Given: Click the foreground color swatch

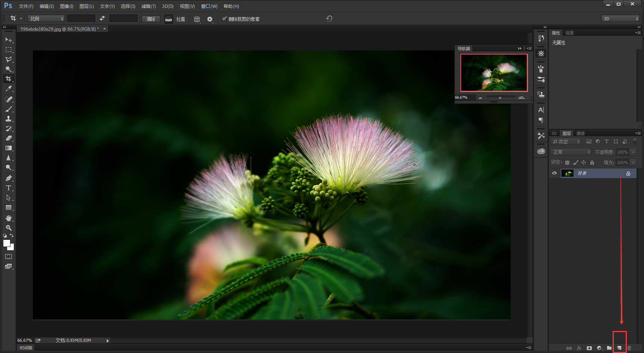Looking at the screenshot, I should point(6,243).
